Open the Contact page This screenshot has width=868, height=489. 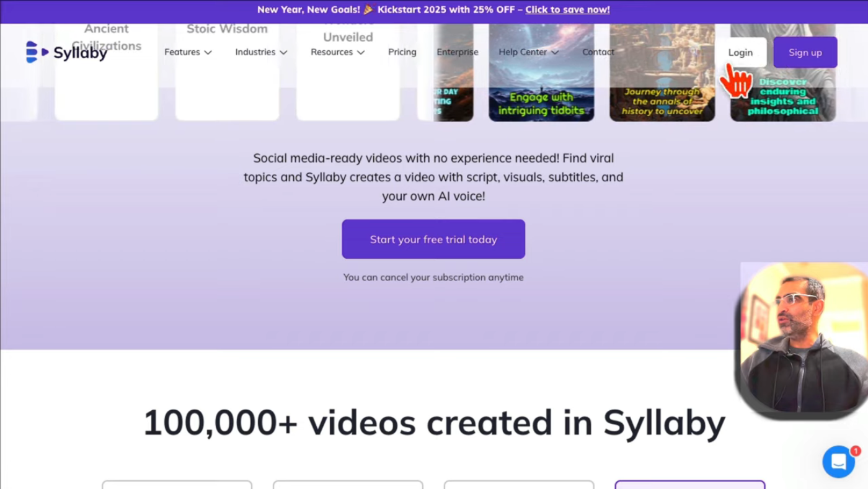(x=598, y=52)
